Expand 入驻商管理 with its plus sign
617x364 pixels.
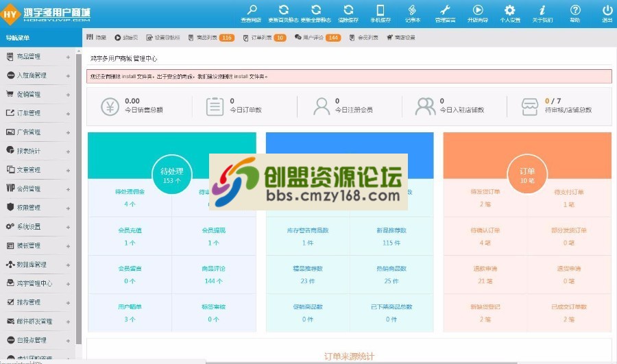point(68,76)
